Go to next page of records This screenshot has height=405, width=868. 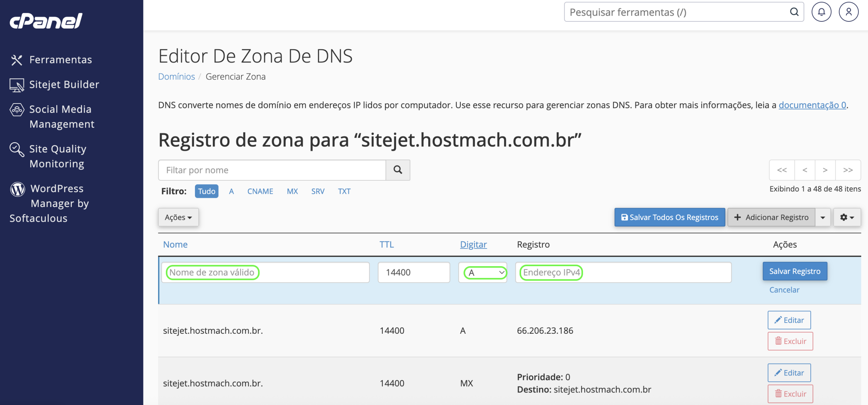(x=825, y=170)
